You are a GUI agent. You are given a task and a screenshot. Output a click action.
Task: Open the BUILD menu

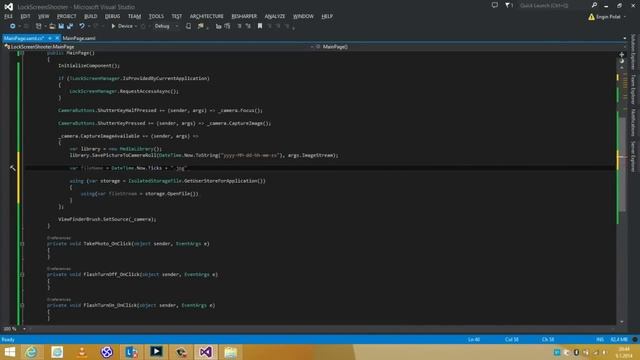[91, 16]
